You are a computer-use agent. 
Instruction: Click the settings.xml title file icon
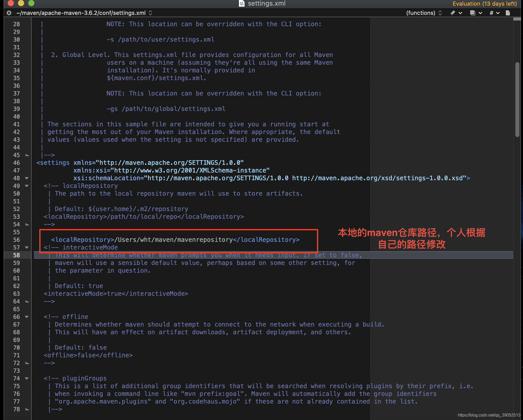pos(241,4)
